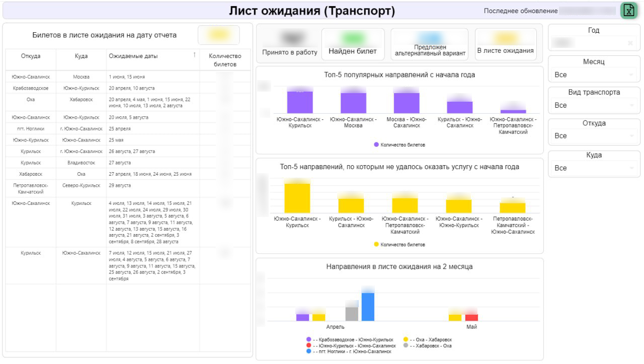Select the пгт. Ноглики origin cell
The image size is (644, 364).
point(31,128)
